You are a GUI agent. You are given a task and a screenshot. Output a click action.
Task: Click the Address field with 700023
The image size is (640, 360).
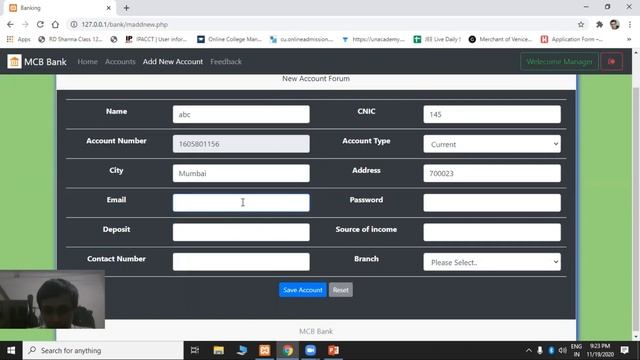point(492,173)
